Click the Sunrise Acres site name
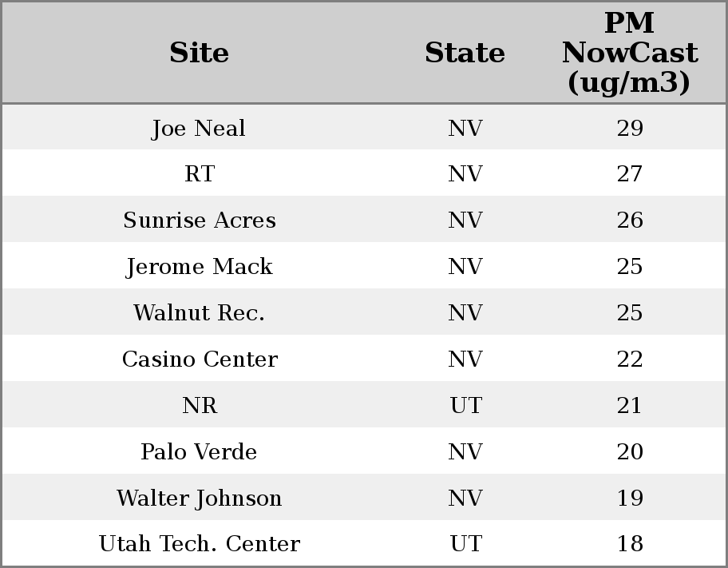The height and width of the screenshot is (568, 728). pos(199,220)
